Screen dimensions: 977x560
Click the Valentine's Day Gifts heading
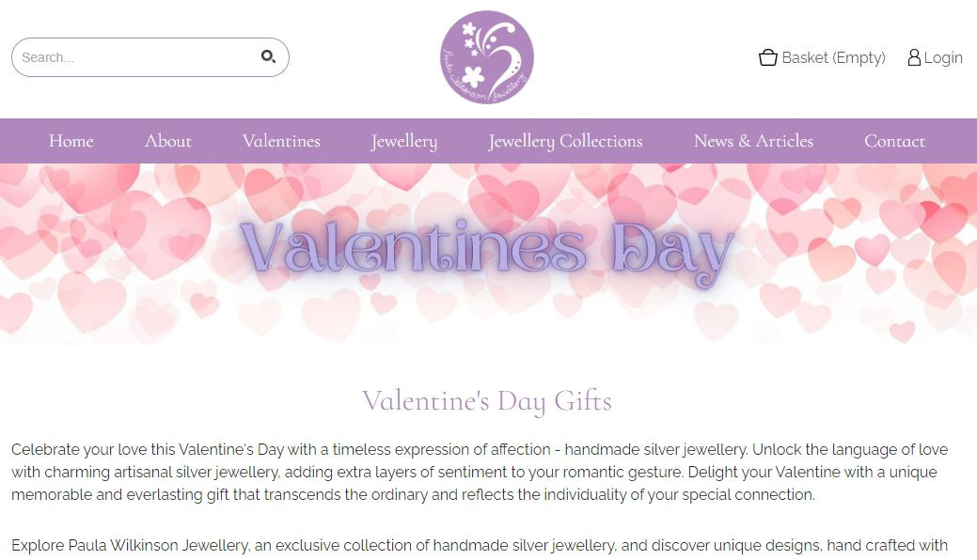[x=487, y=401]
